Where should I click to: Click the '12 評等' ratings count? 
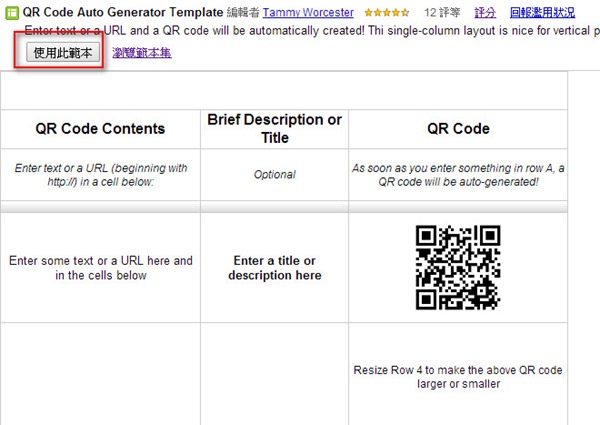coord(442,13)
